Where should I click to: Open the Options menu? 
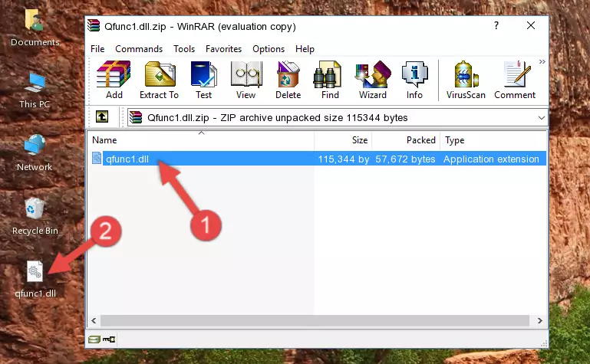[269, 49]
